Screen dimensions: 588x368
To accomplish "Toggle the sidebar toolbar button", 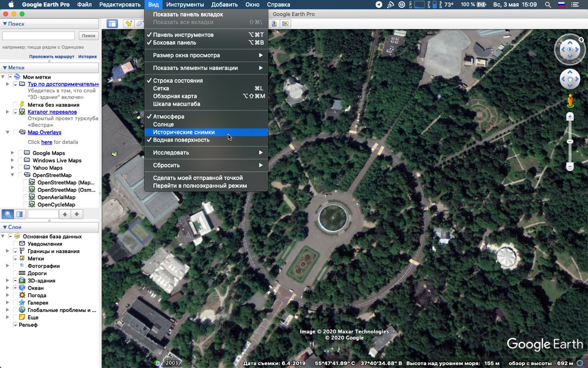I will point(112,23).
